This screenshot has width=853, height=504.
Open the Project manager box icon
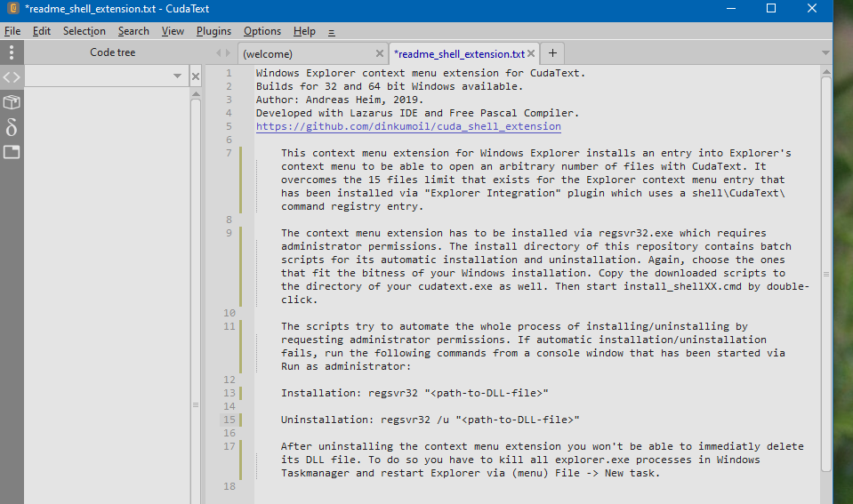(x=11, y=102)
